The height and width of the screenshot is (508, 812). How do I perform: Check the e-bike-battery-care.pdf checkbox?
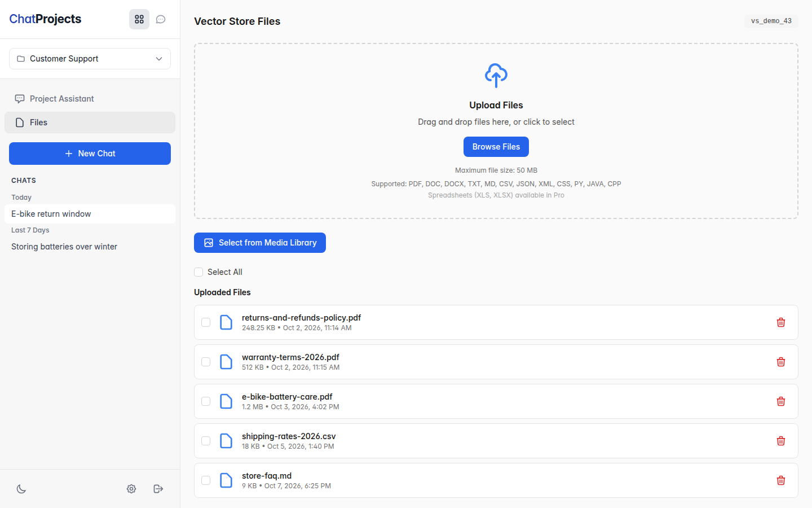coord(206,401)
